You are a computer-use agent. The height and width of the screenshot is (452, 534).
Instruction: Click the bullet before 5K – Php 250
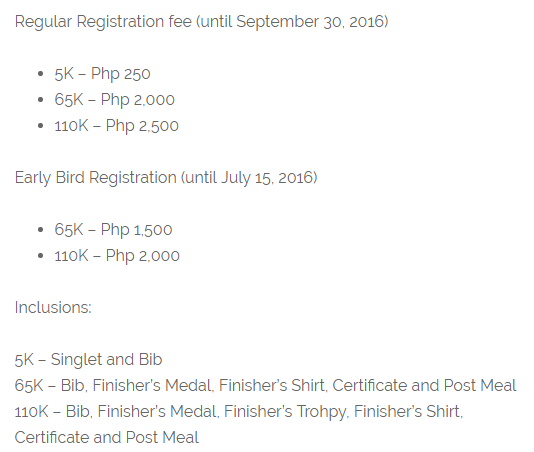(x=41, y=74)
